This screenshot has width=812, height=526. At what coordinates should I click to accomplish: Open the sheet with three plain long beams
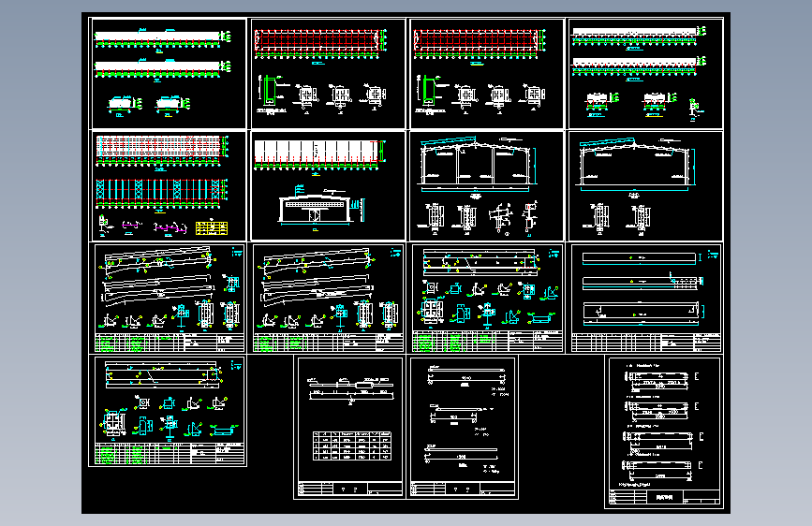(646, 299)
